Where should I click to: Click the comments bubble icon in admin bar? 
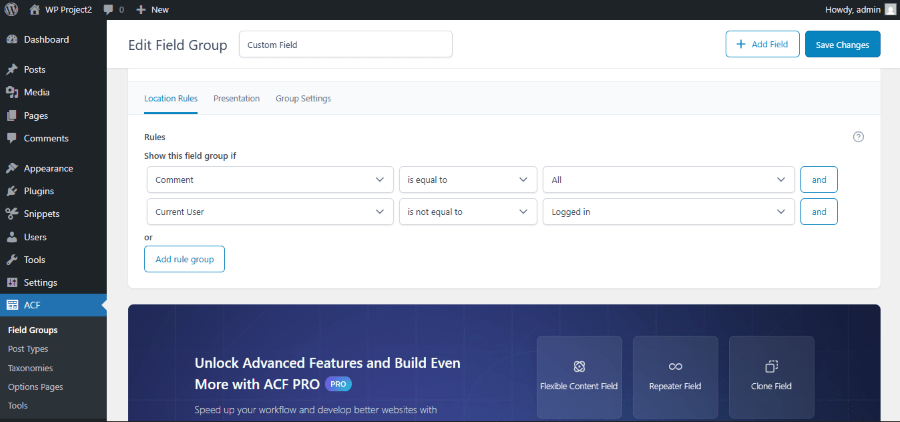(108, 9)
